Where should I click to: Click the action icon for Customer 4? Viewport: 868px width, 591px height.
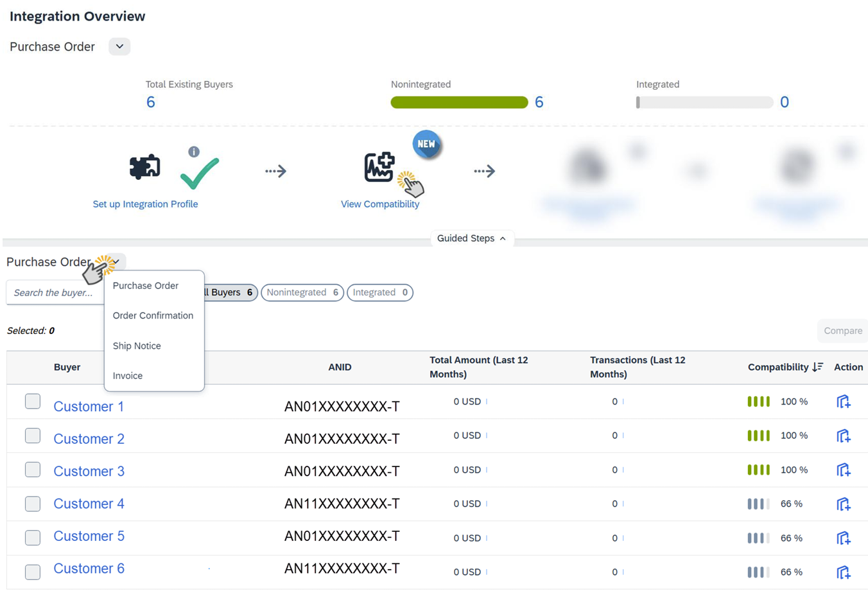tap(843, 504)
